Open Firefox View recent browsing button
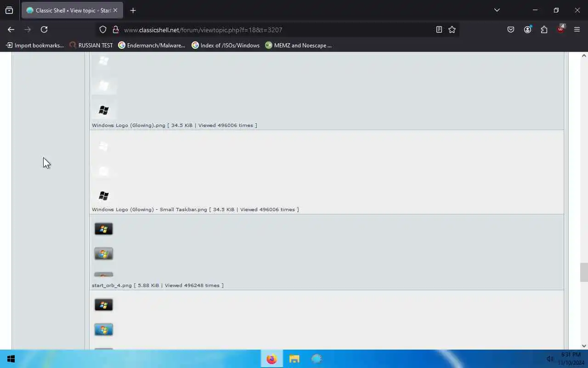The height and width of the screenshot is (368, 588). pos(9,10)
